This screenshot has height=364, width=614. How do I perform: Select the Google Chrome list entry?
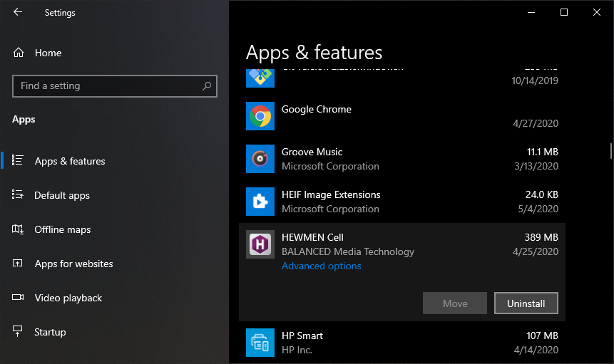coord(402,116)
